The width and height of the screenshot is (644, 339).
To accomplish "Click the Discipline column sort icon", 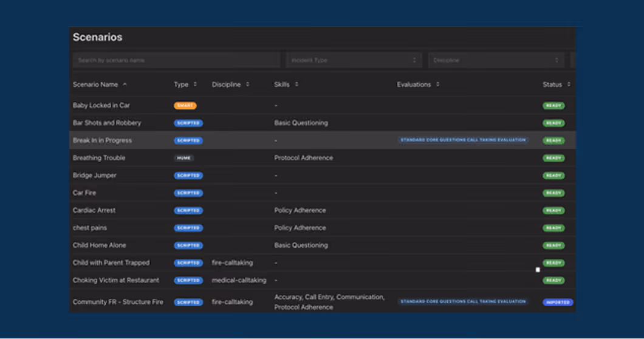I will 247,84.
